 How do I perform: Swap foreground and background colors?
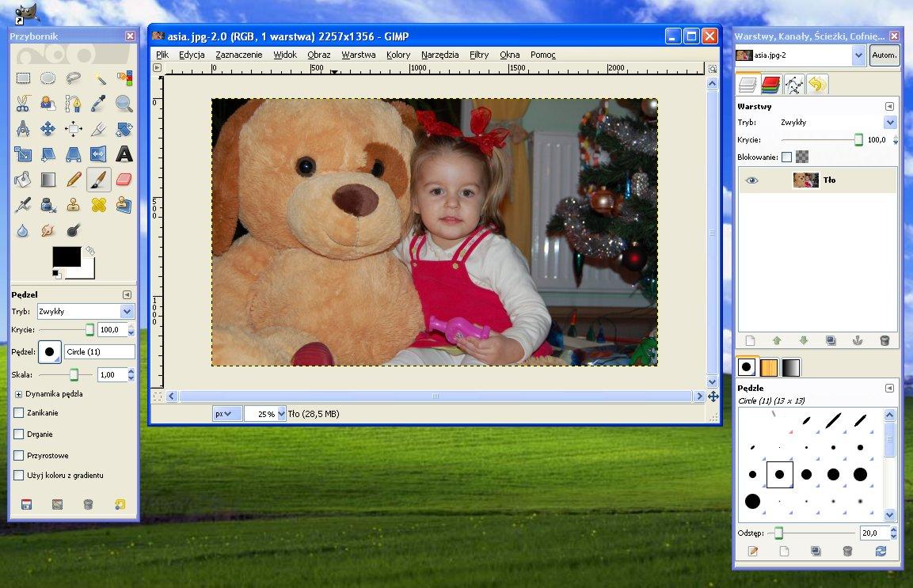(90, 250)
